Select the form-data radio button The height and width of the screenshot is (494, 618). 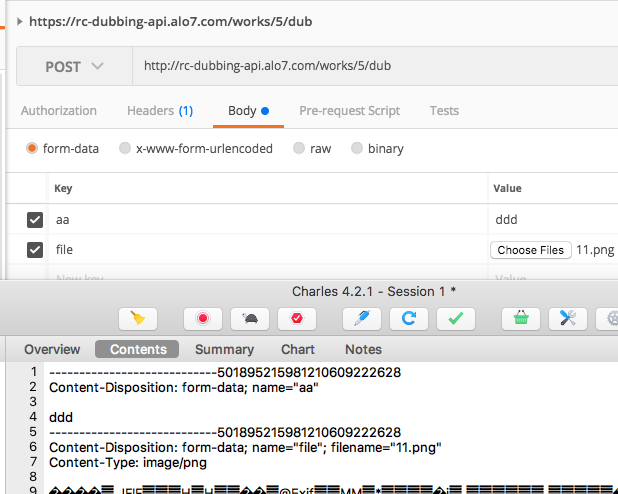32,148
